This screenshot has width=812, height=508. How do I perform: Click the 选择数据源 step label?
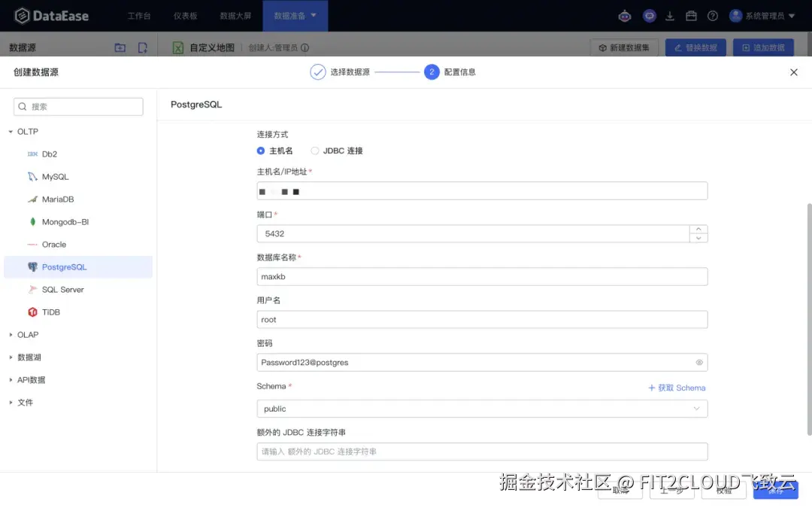point(350,72)
